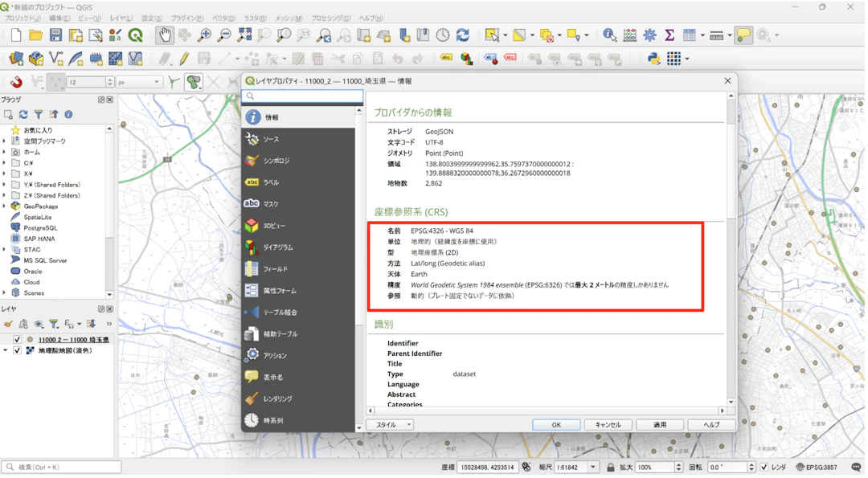Select the ダイアグラム tab

(298, 248)
